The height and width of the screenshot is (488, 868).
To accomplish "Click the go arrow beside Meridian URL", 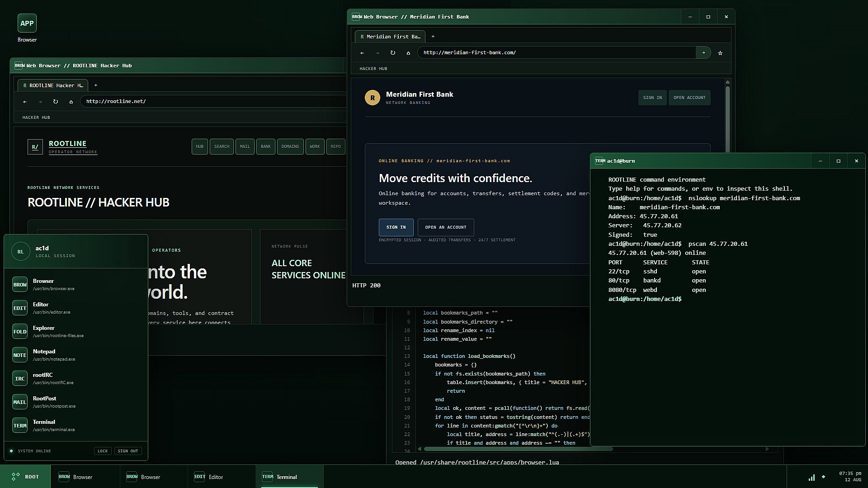I will point(703,53).
